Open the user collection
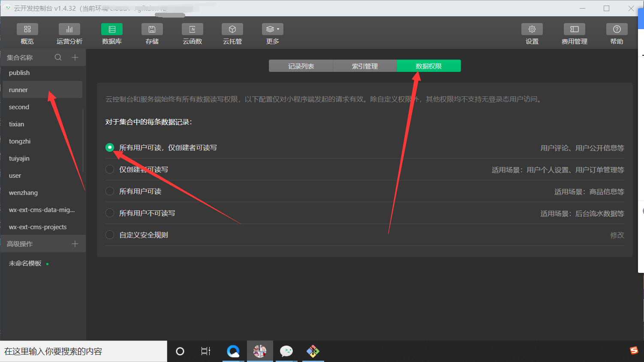 point(42,176)
